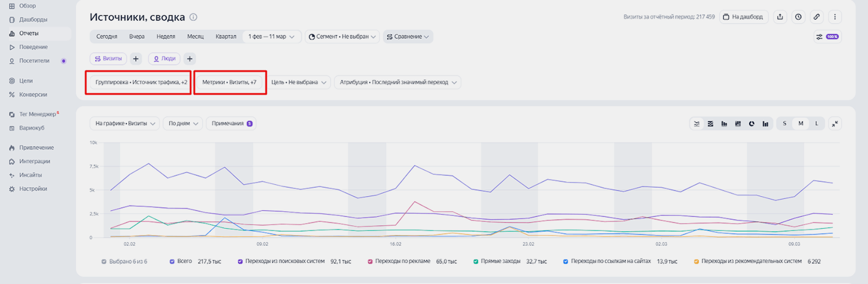Open 'Конверсии' in the left sidebar
The image size is (868, 284).
click(x=33, y=95)
